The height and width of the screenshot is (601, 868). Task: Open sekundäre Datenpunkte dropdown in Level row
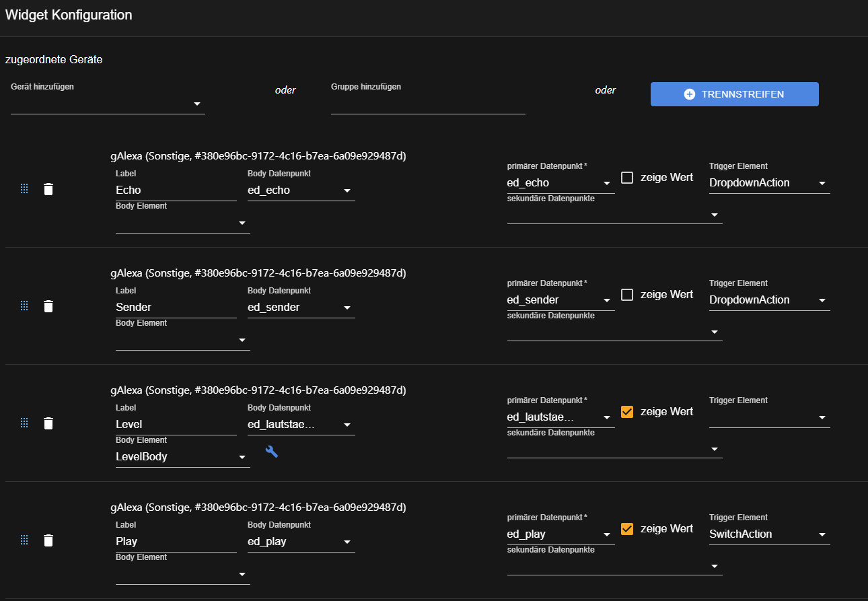tap(615, 449)
